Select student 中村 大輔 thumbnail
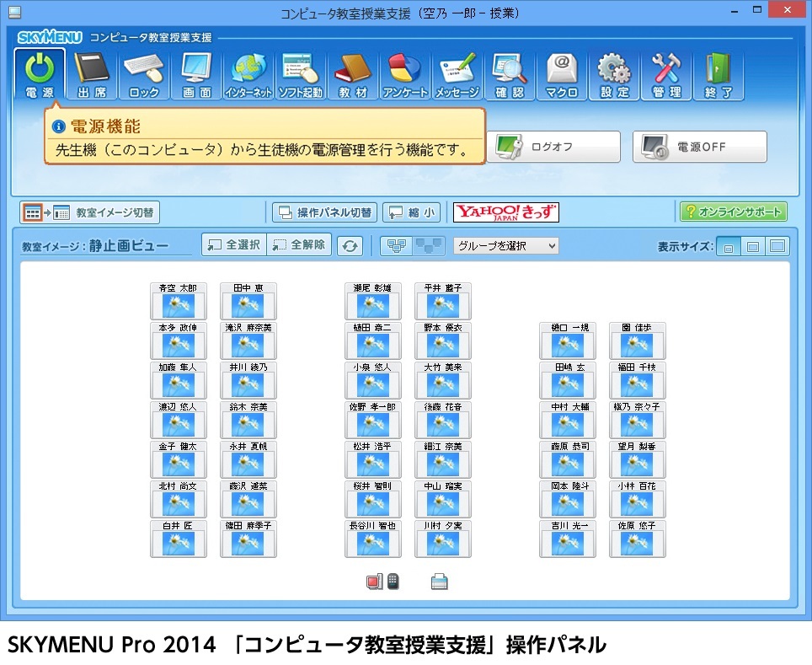812x665 pixels. click(568, 420)
